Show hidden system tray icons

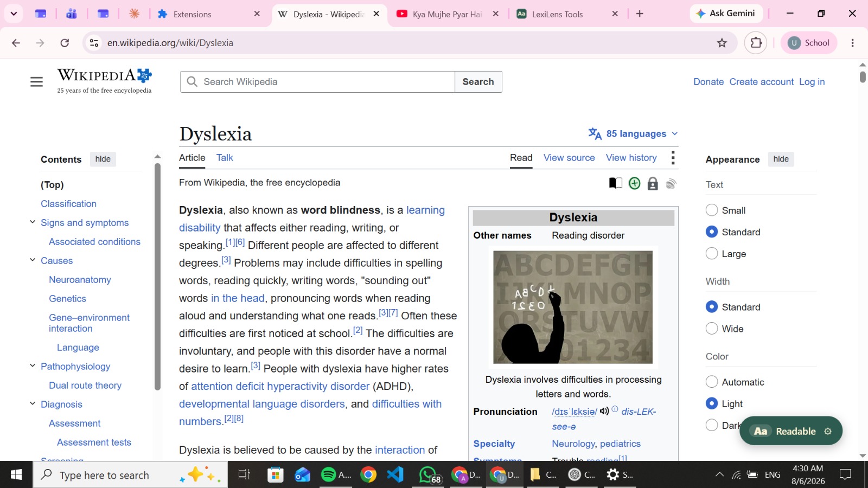719,475
